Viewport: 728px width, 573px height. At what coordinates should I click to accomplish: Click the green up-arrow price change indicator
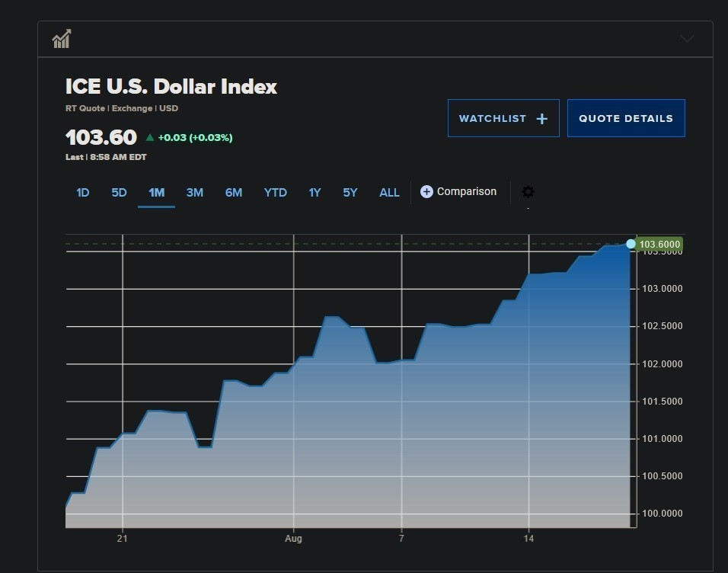tap(150, 138)
